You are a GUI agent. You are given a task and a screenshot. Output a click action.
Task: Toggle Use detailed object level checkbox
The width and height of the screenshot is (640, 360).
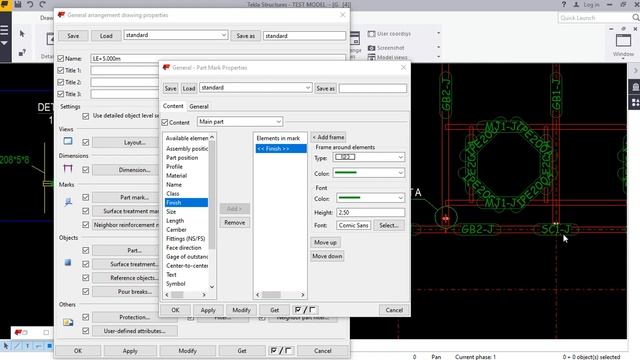pyautogui.click(x=86, y=116)
